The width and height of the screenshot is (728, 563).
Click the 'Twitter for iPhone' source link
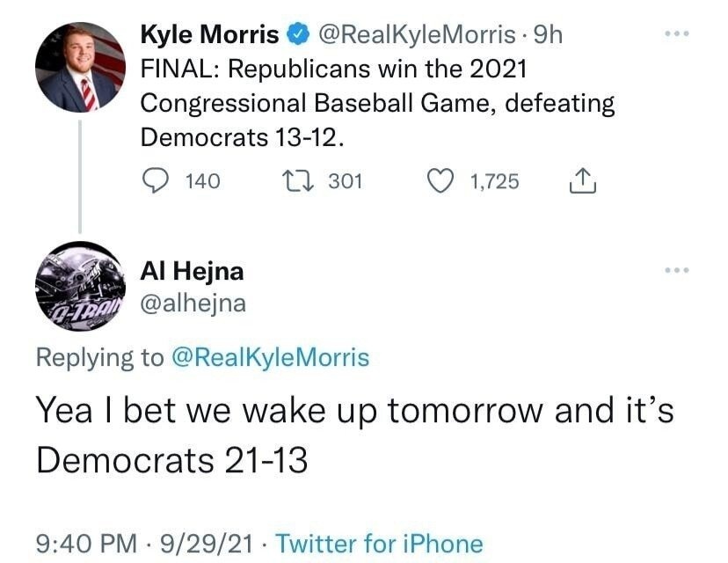[x=379, y=544]
